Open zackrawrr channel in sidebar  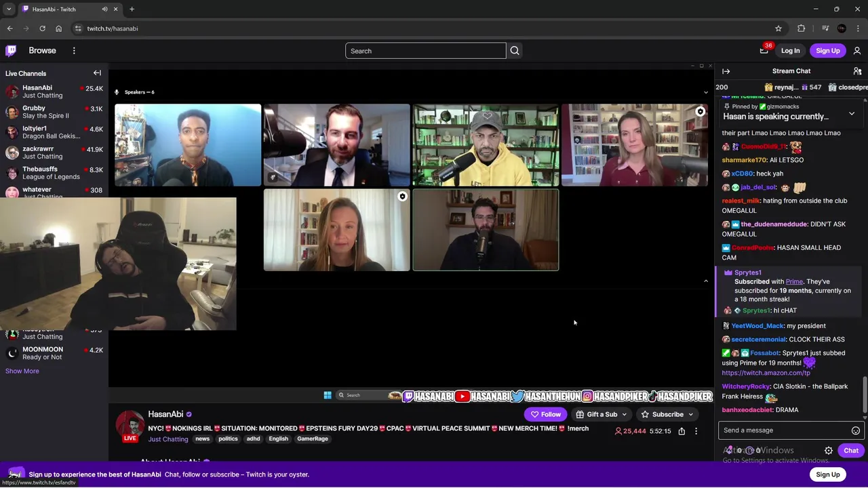[x=54, y=152]
